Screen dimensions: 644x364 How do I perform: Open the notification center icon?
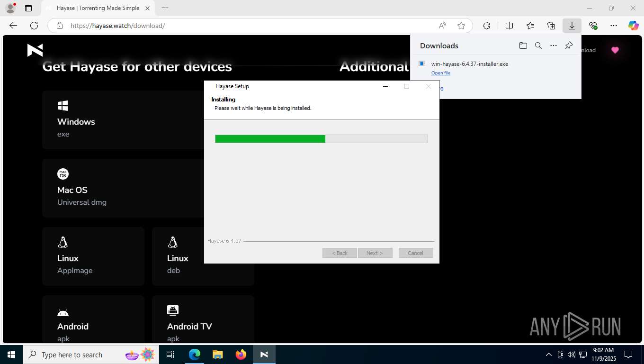pos(628,355)
